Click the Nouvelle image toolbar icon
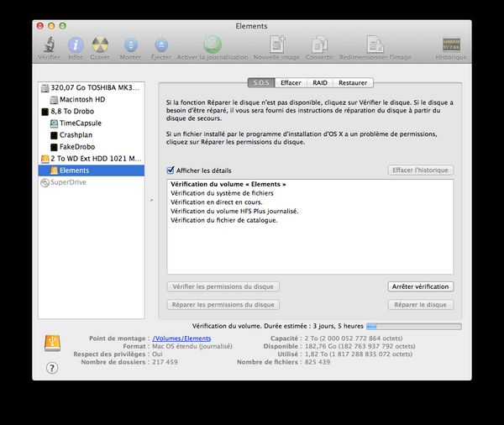 (x=277, y=45)
